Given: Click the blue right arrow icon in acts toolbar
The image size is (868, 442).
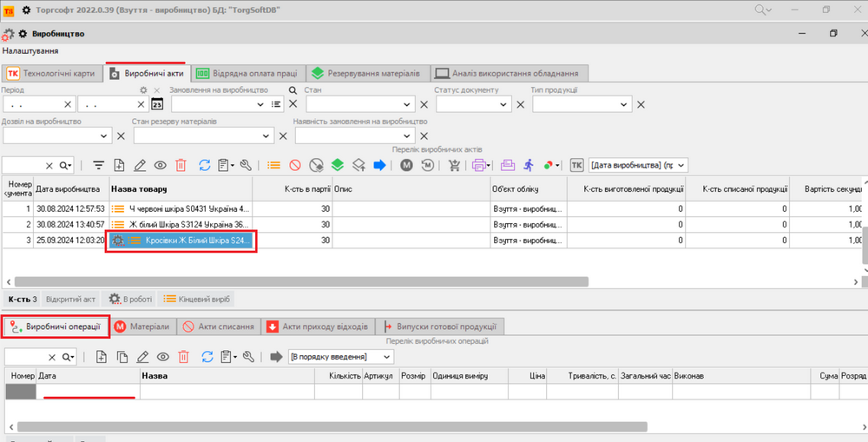Looking at the screenshot, I should pyautogui.click(x=379, y=165).
